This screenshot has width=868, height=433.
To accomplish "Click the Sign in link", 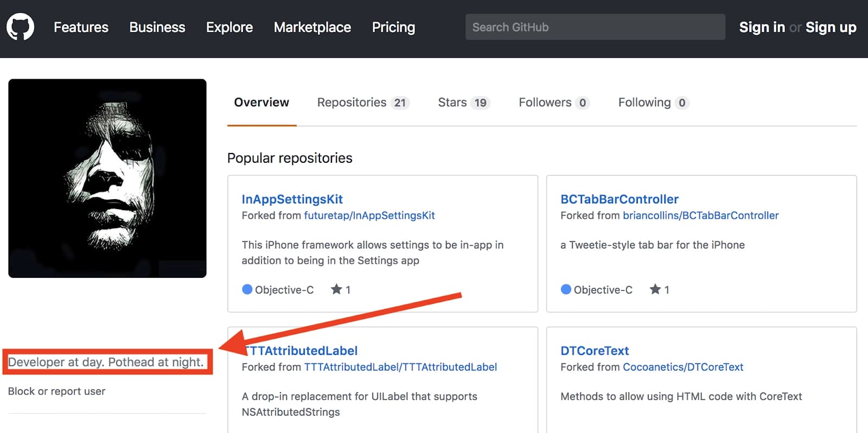I will (762, 27).
